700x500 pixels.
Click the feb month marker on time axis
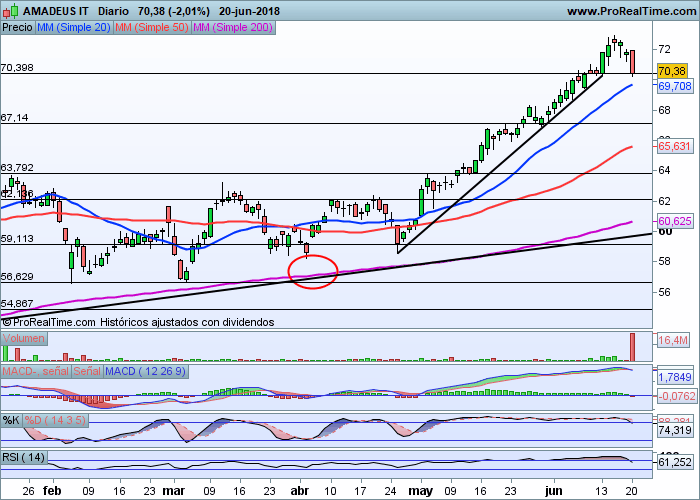pos(52,491)
